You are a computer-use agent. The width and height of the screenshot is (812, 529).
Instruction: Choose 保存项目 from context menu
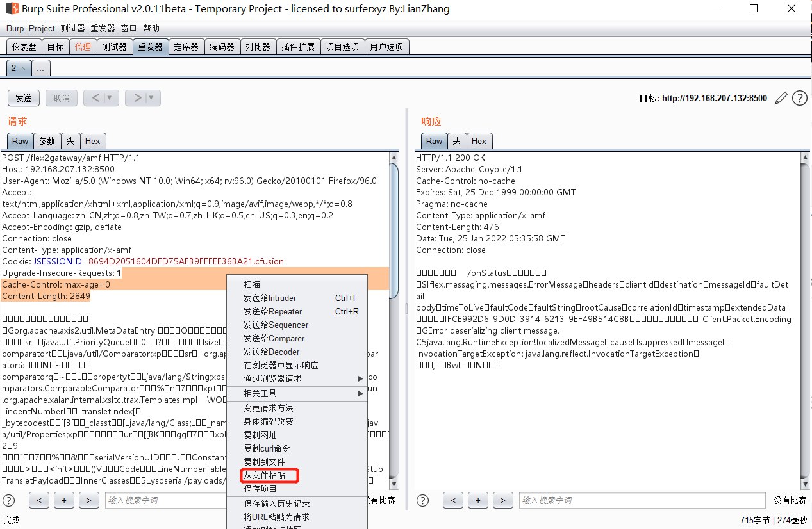[x=297, y=489]
